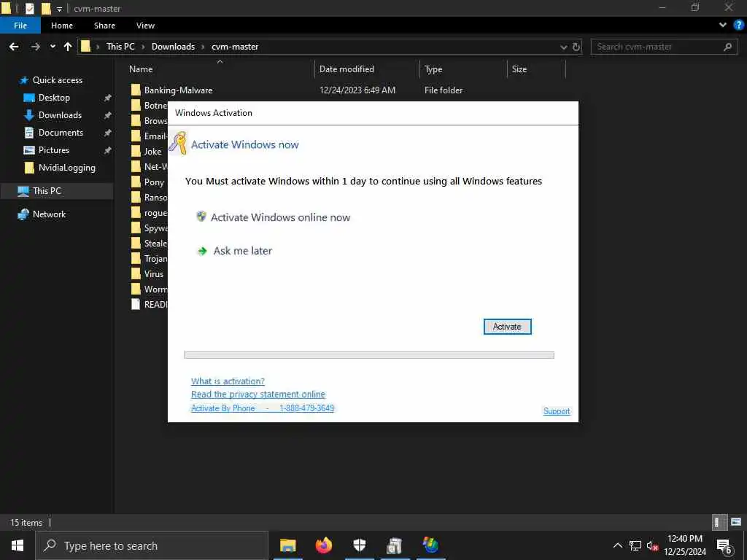Open Desktop in the navigation pane
This screenshot has width=747, height=560.
[54, 98]
